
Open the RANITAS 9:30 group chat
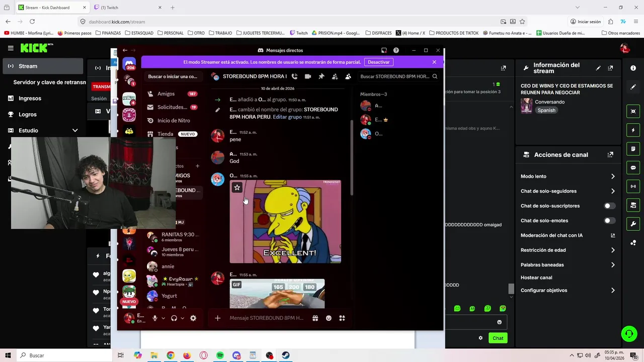click(x=173, y=237)
